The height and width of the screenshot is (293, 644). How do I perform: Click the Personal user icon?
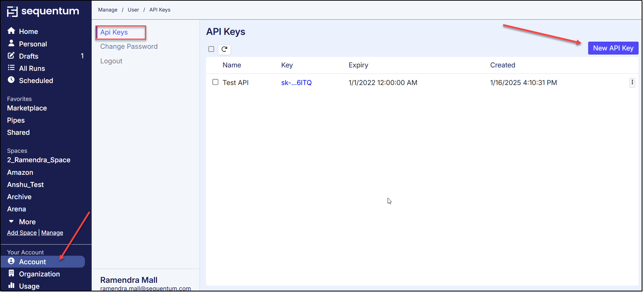11,43
